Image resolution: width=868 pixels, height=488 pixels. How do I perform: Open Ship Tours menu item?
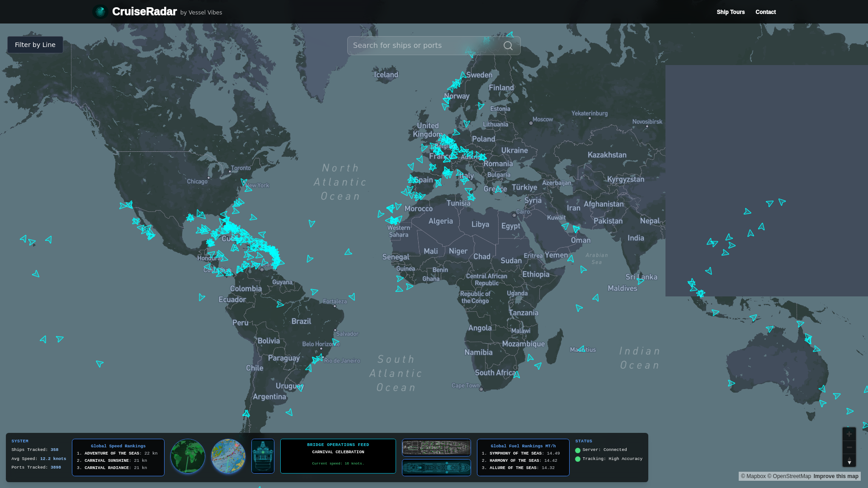click(731, 12)
